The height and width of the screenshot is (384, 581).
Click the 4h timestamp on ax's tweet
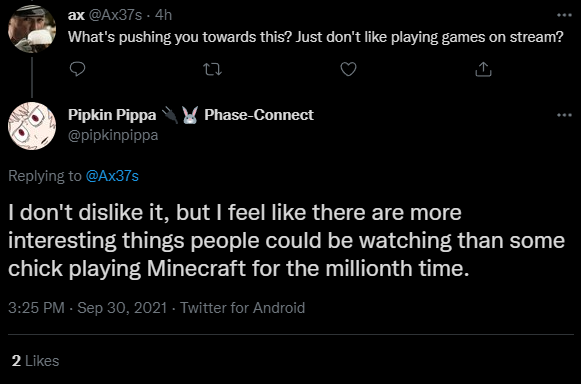[x=163, y=15]
